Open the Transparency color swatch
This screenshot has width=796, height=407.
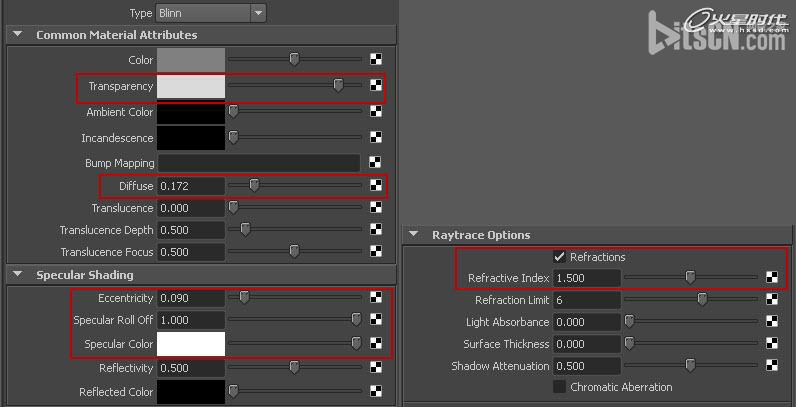[x=191, y=86]
